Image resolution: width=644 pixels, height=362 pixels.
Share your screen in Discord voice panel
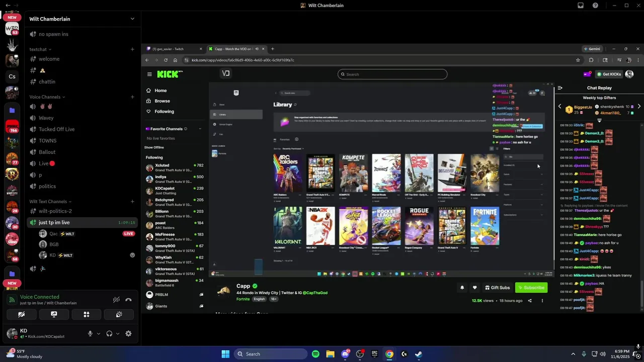pos(54,314)
